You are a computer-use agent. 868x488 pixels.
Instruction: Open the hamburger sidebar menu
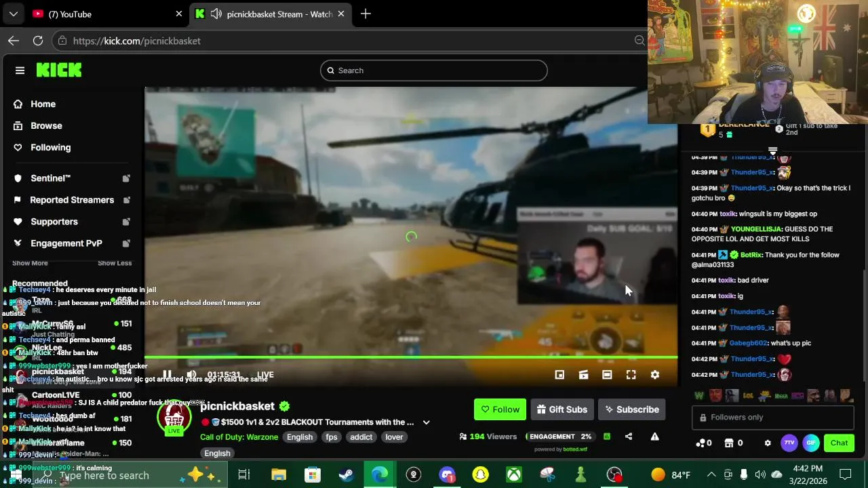(20, 70)
